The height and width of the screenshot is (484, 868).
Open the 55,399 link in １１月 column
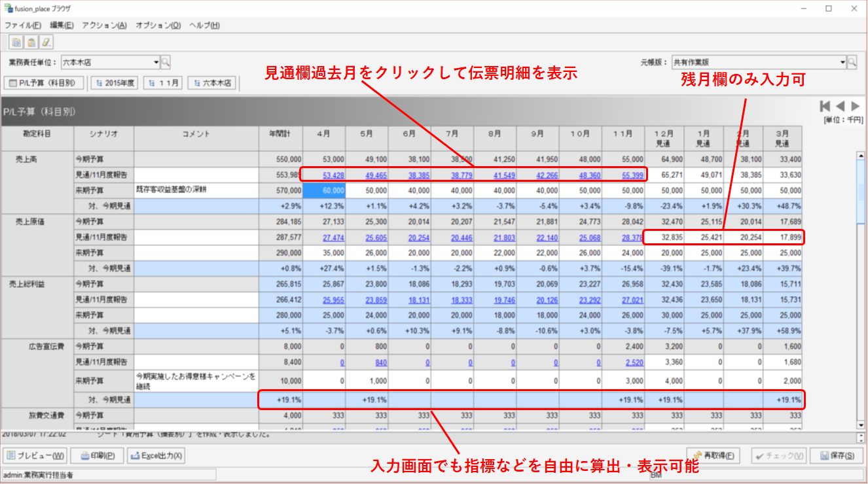click(x=632, y=175)
